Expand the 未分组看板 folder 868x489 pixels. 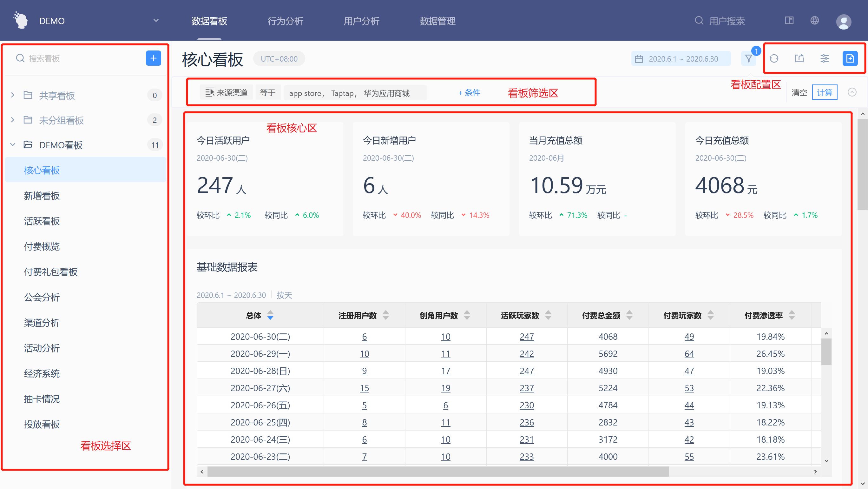click(x=12, y=120)
